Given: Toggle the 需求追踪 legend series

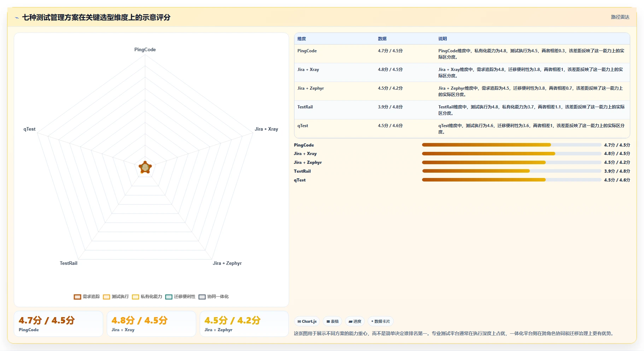Looking at the screenshot, I should coord(87,297).
